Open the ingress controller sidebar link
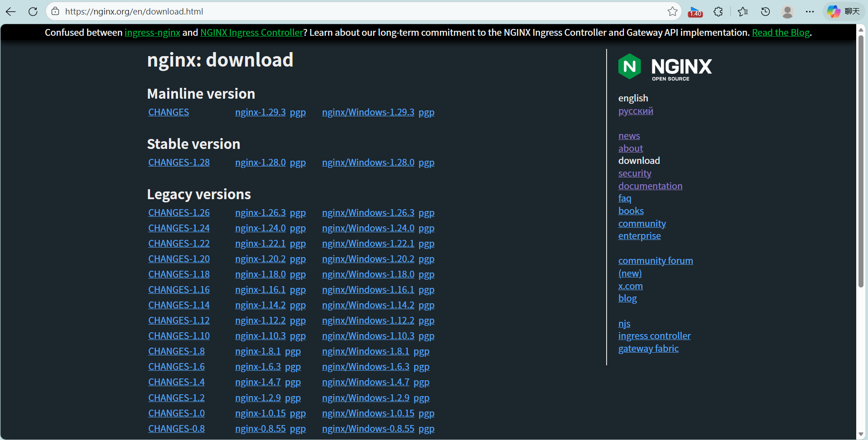Viewport: 868px width, 440px height. tap(654, 336)
